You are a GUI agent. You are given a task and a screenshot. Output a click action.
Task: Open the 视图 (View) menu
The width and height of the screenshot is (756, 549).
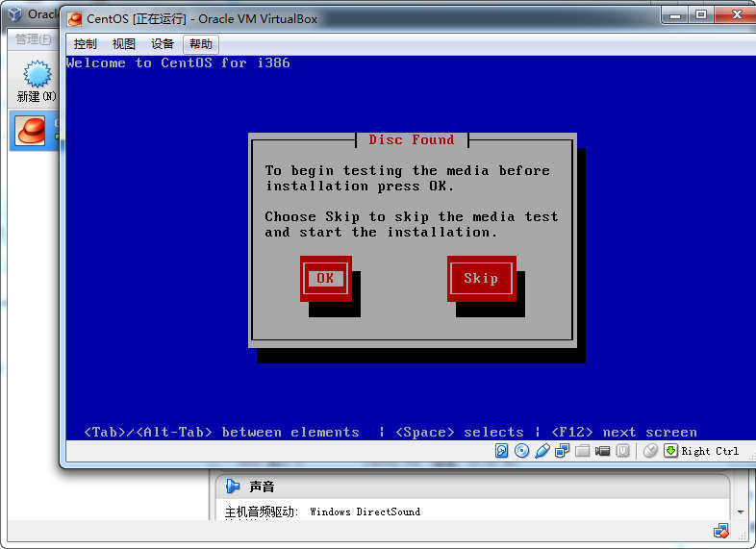click(x=124, y=44)
